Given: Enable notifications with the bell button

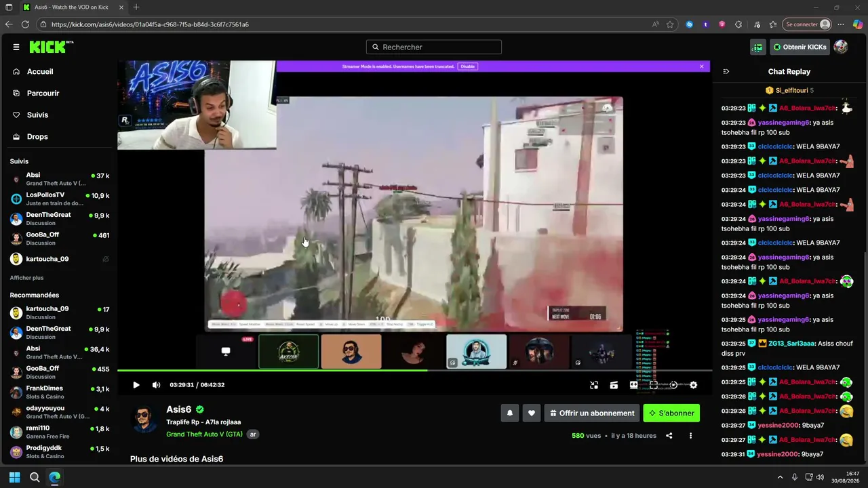Looking at the screenshot, I should [x=510, y=413].
